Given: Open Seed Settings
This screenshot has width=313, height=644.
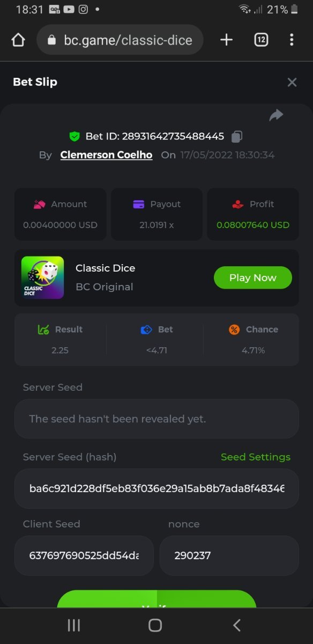Looking at the screenshot, I should (256, 457).
